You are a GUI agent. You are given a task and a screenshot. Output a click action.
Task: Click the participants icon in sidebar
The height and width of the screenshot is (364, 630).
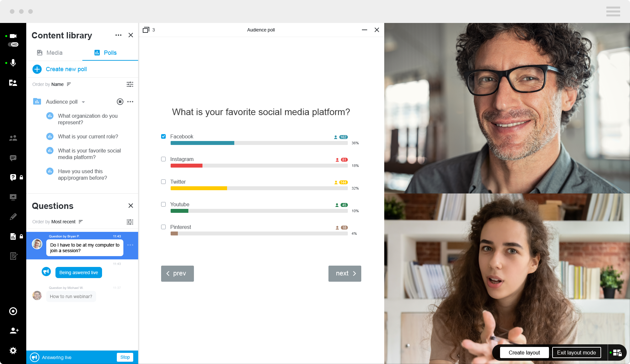(x=13, y=138)
